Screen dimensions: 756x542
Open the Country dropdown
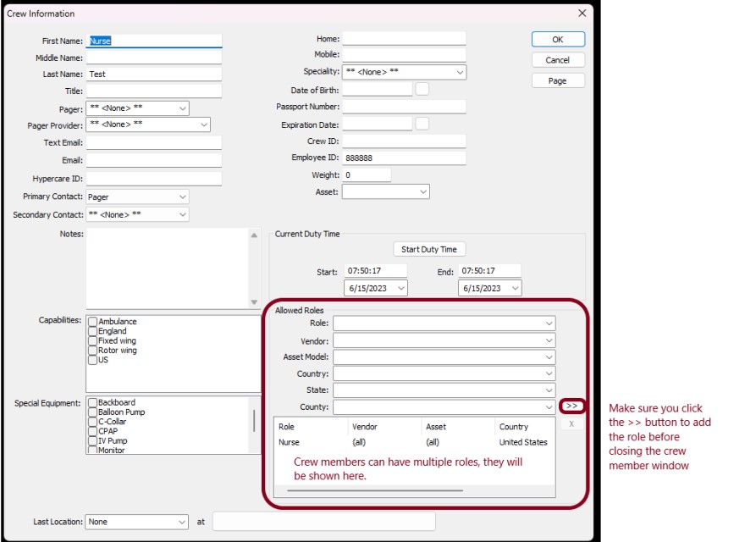click(444, 373)
